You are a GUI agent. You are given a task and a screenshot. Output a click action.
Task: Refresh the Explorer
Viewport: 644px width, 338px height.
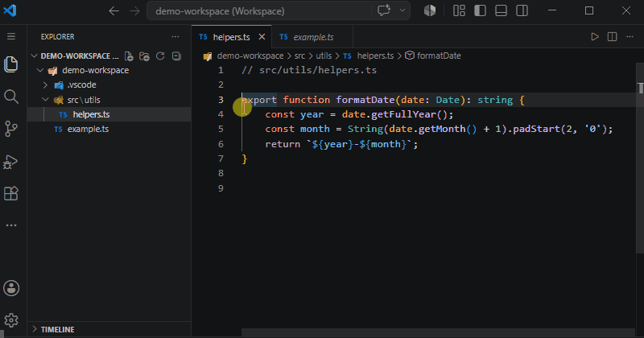click(160, 56)
